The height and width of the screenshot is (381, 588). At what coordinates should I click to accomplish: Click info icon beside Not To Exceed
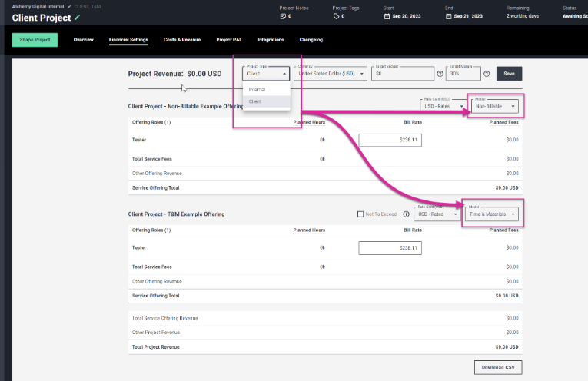(x=406, y=214)
